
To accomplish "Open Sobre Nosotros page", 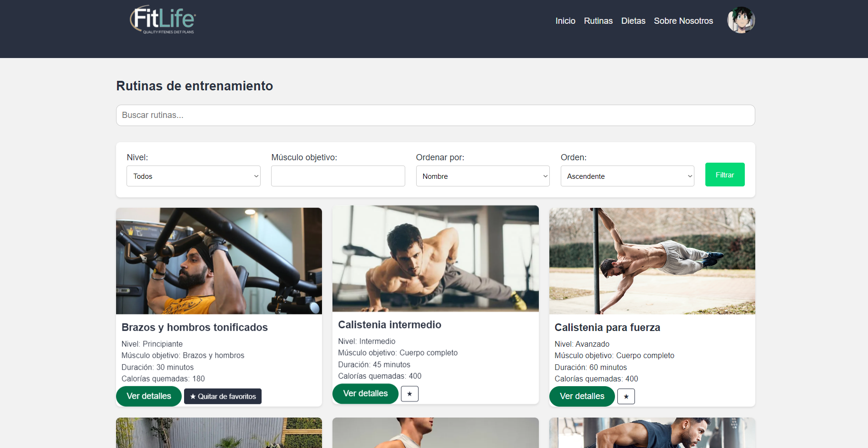I will [683, 21].
